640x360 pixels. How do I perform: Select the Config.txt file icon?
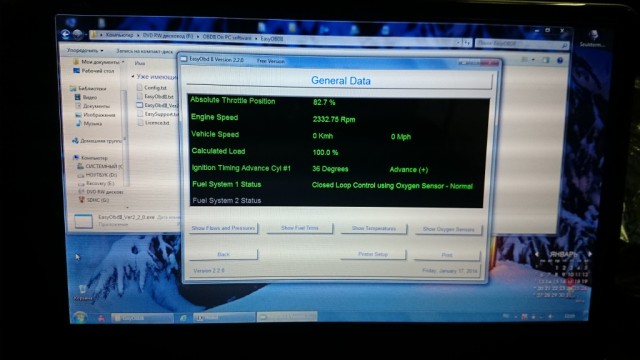[140, 87]
